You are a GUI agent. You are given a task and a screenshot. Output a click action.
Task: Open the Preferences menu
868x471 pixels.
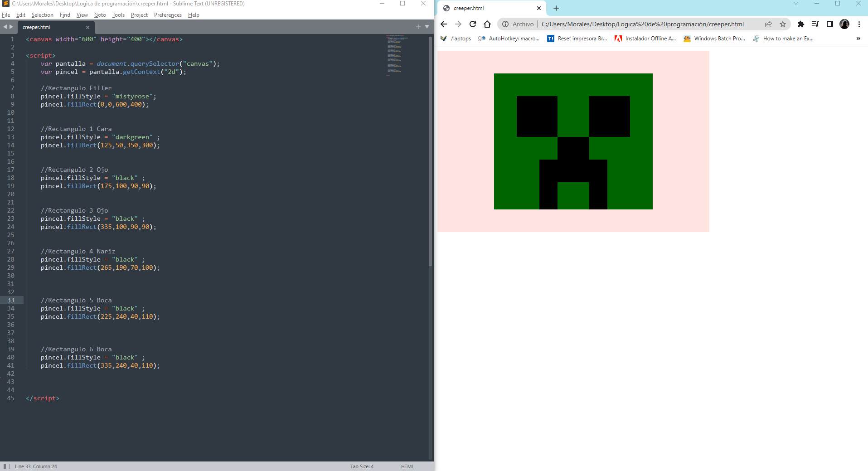coord(168,15)
